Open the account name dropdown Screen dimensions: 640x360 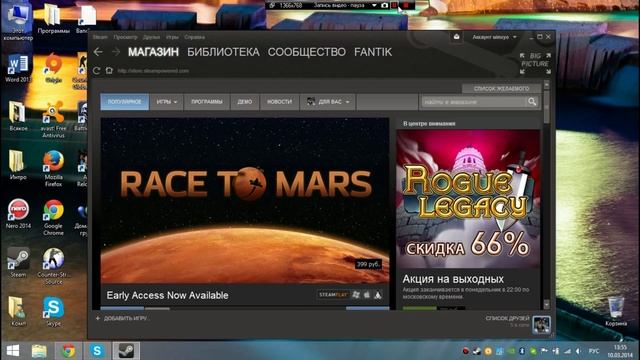point(494,37)
